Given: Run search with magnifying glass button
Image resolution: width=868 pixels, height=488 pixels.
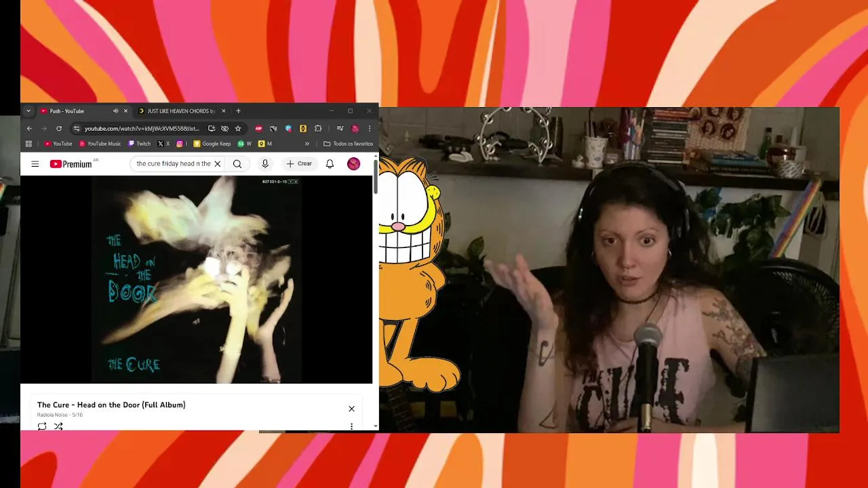Looking at the screenshot, I should click(237, 164).
